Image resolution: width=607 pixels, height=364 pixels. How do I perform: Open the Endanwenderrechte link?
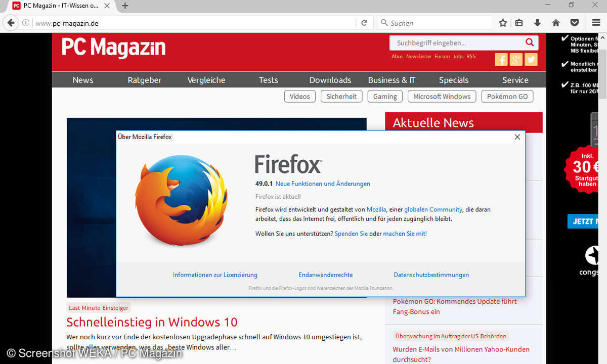(326, 275)
